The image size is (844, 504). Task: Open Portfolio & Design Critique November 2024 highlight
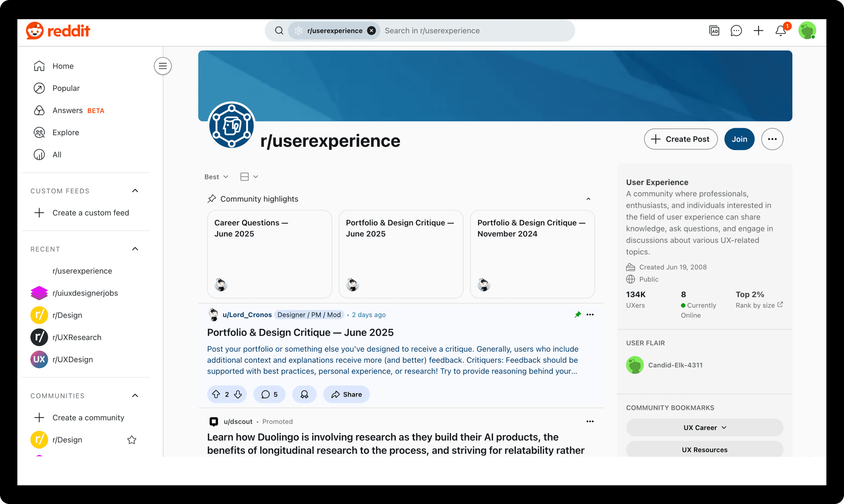tap(532, 254)
